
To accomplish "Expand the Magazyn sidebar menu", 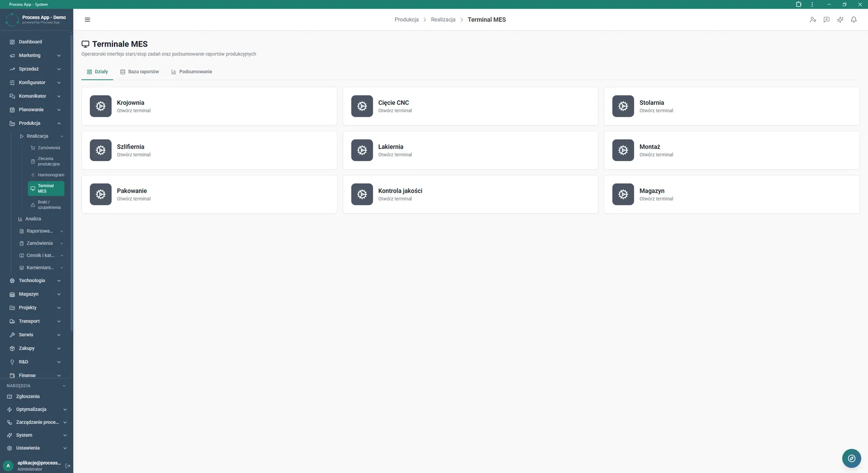I will (x=36, y=294).
